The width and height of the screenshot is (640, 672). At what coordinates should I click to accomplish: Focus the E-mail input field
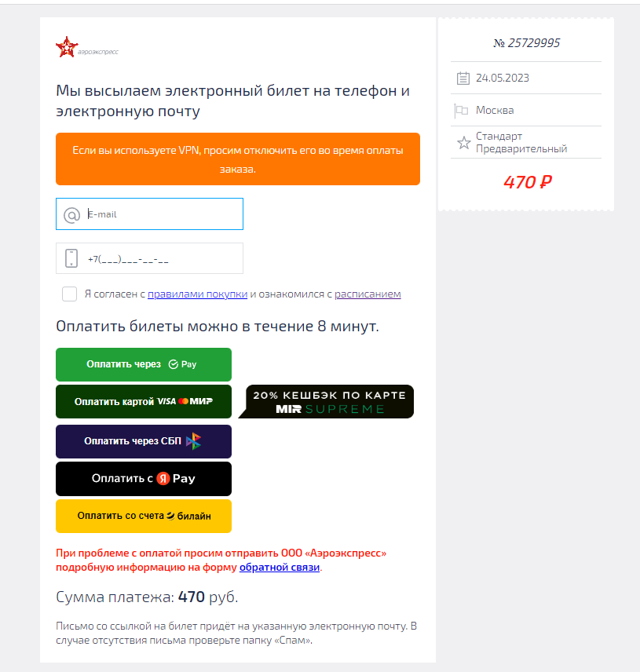pyautogui.click(x=150, y=214)
